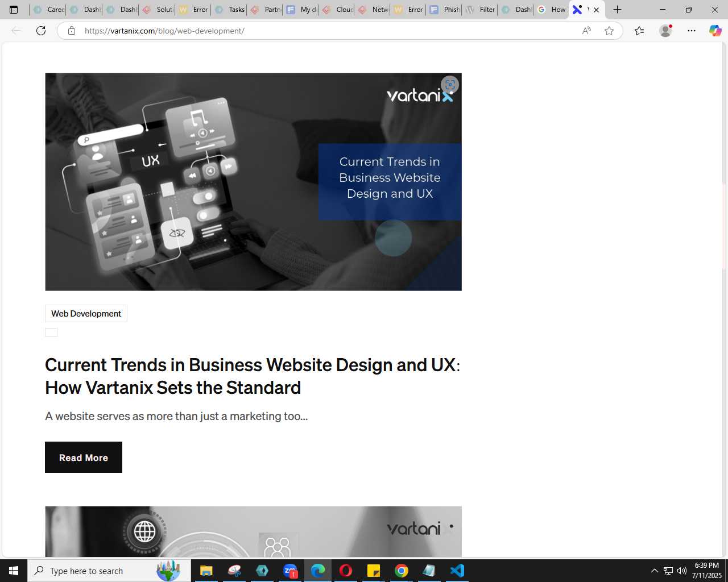Open Zoom from the taskbar

tap(290, 571)
